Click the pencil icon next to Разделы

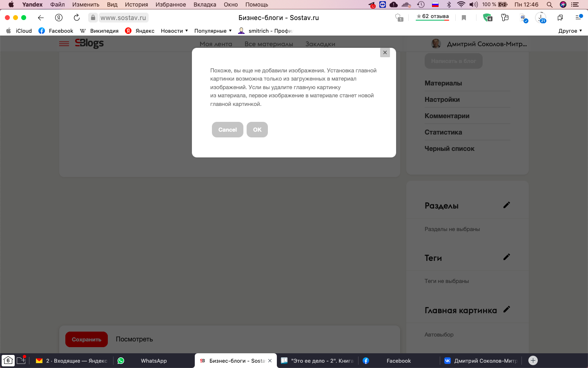click(506, 205)
